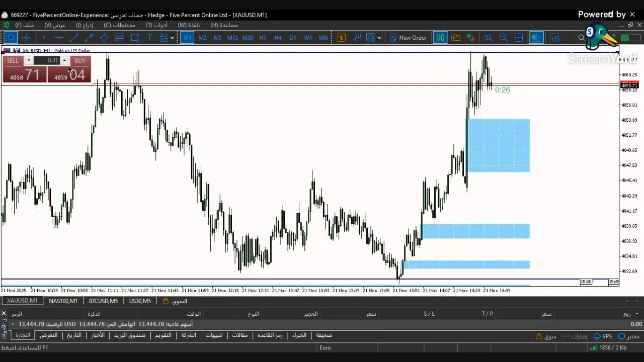This screenshot has width=644, height=362.
Task: Click the gold dollar symbol toolbar icon
Action: [342, 38]
